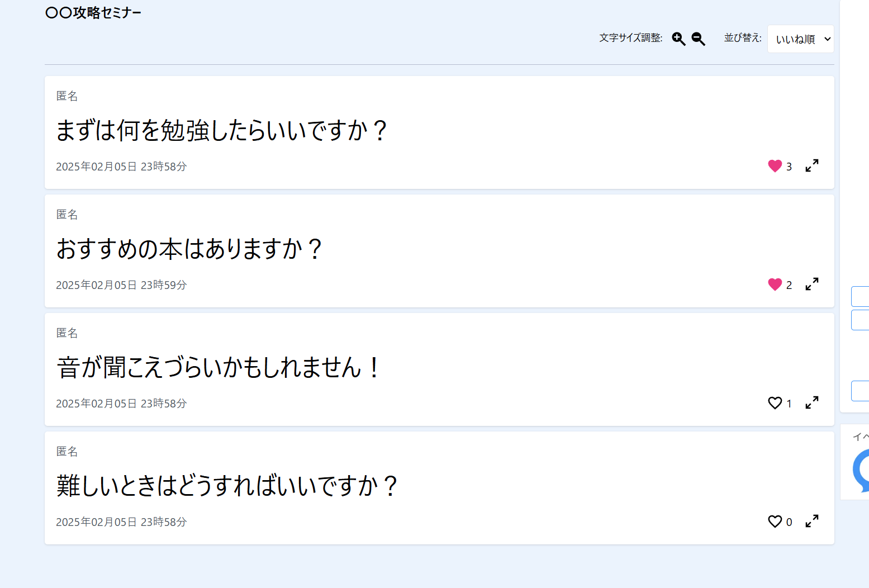This screenshot has width=869, height=588.
Task: Expand the おすすめの本 question fullscreen
Action: click(811, 284)
